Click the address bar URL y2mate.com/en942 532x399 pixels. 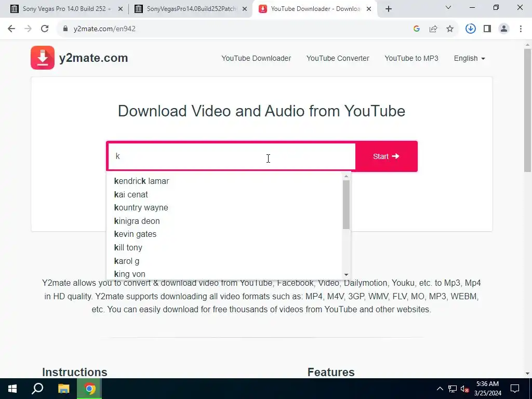coord(104,29)
